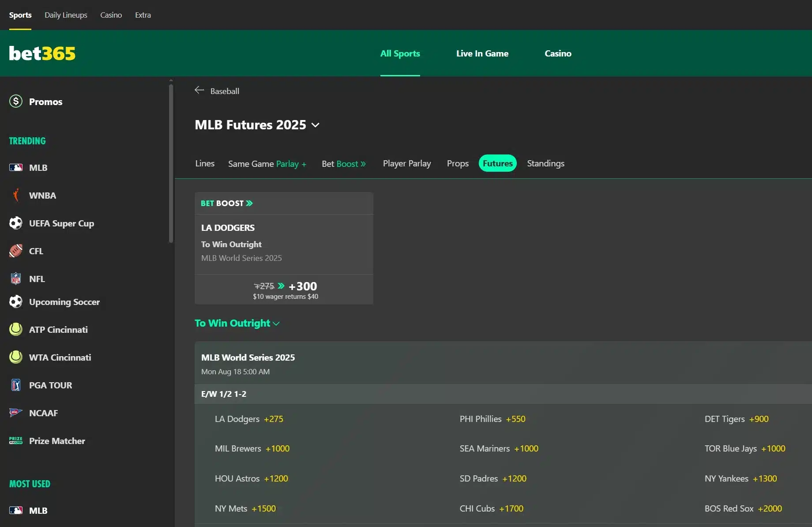Screen dimensions: 812x527
Task: Open Promos in the sidebar
Action: [45, 102]
